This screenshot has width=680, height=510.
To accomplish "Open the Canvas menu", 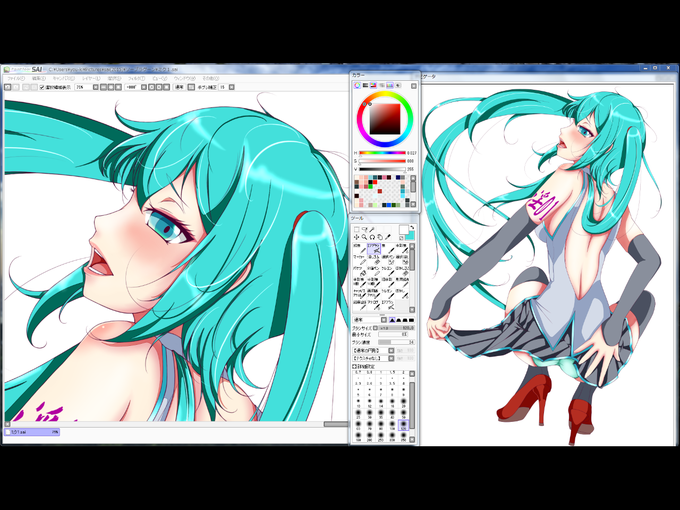I will tap(63, 78).
